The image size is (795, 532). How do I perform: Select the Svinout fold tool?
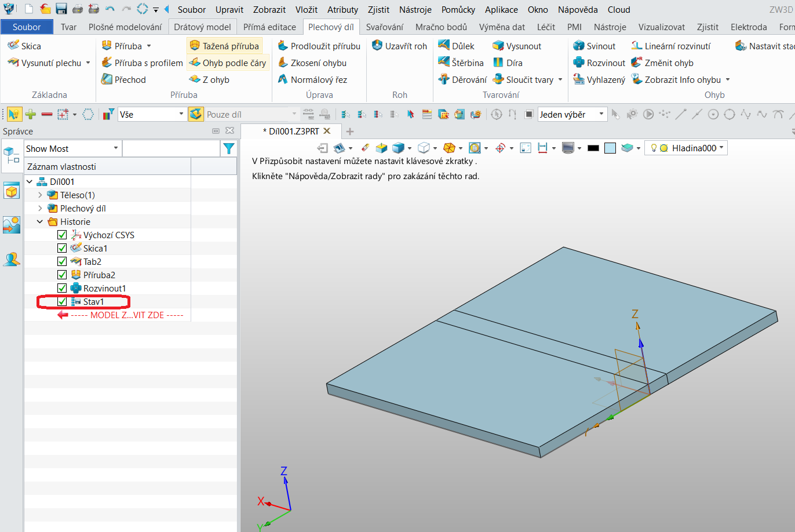coord(594,46)
